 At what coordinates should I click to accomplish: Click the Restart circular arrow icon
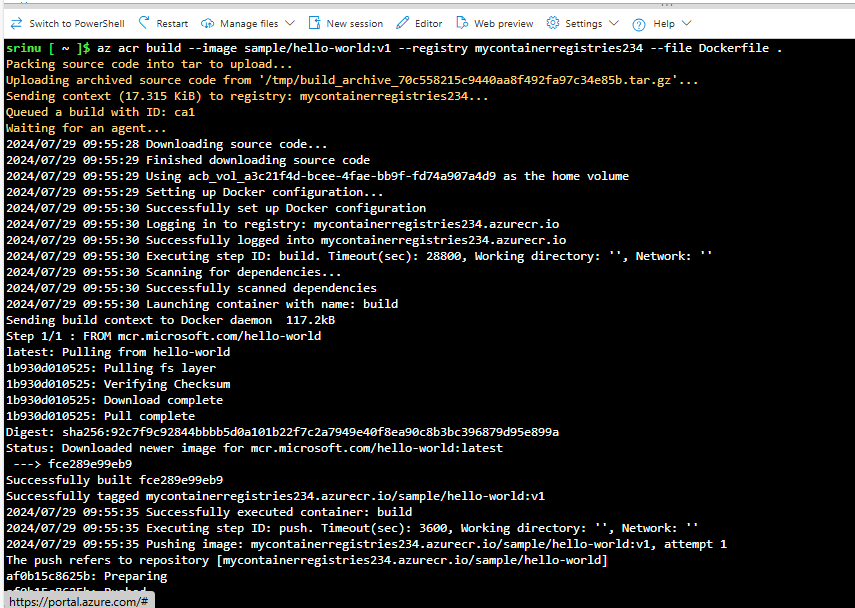(144, 23)
